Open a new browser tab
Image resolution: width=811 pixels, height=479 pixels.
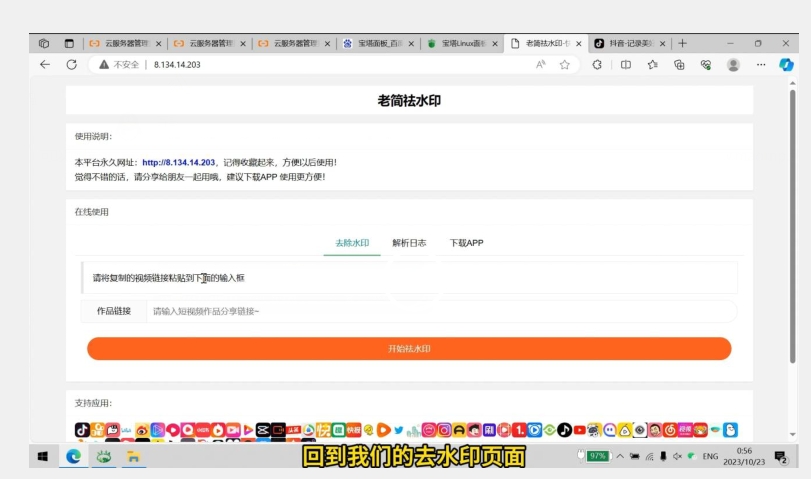coord(682,43)
